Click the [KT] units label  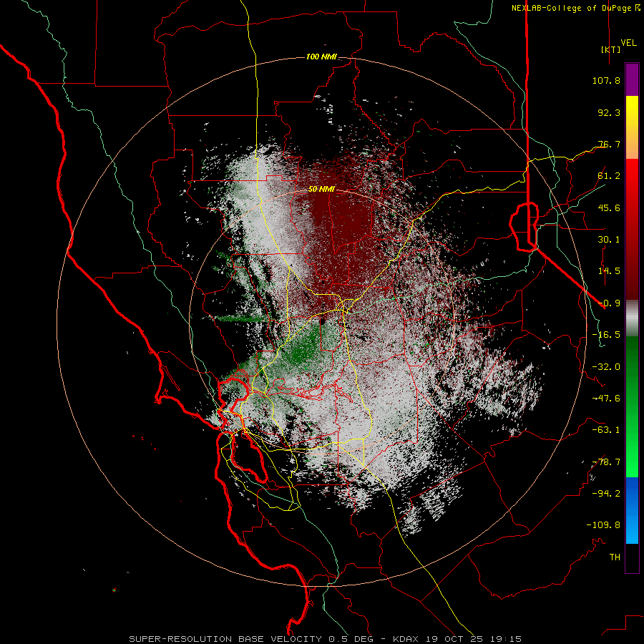click(x=611, y=49)
